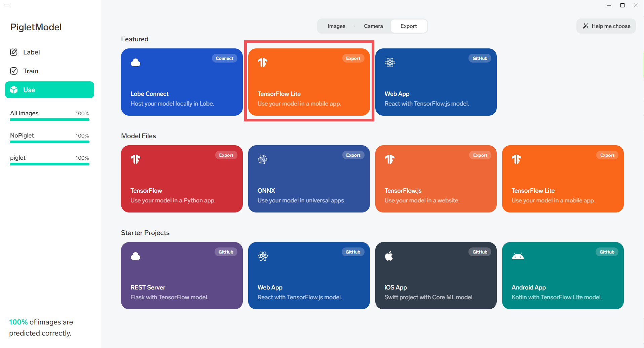Click Export badge on TensorFlow Python card
The width and height of the screenshot is (644, 348).
226,155
